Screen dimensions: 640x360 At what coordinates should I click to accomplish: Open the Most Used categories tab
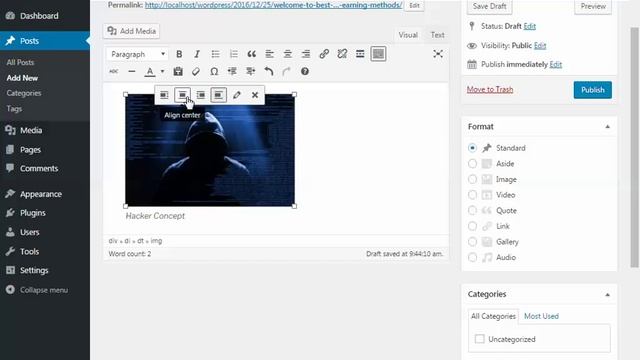(541, 316)
